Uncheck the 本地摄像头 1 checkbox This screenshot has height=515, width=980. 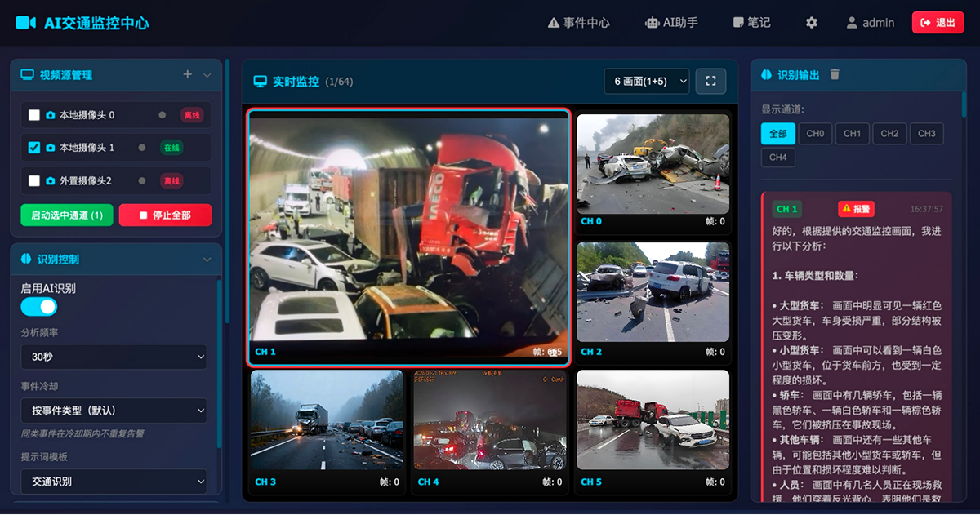pyautogui.click(x=34, y=148)
